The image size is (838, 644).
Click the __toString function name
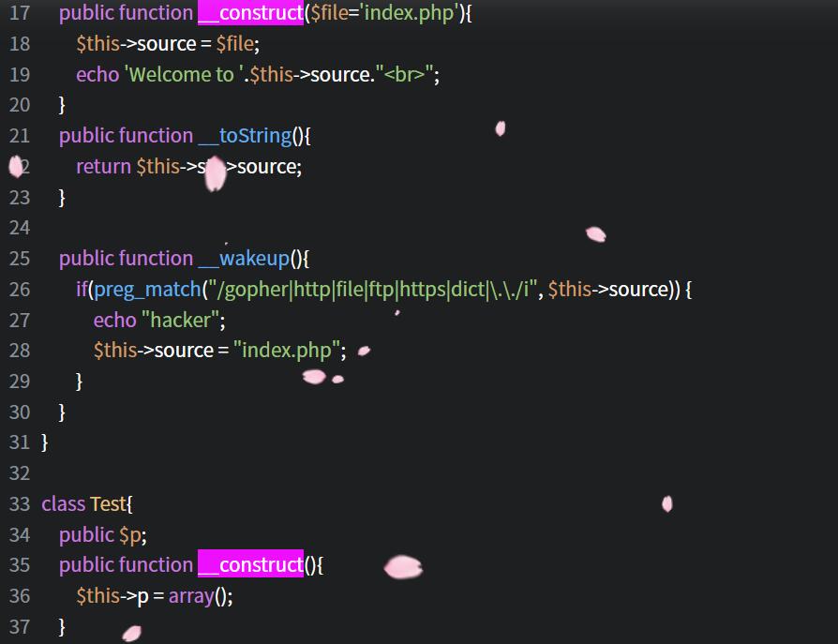pos(245,136)
